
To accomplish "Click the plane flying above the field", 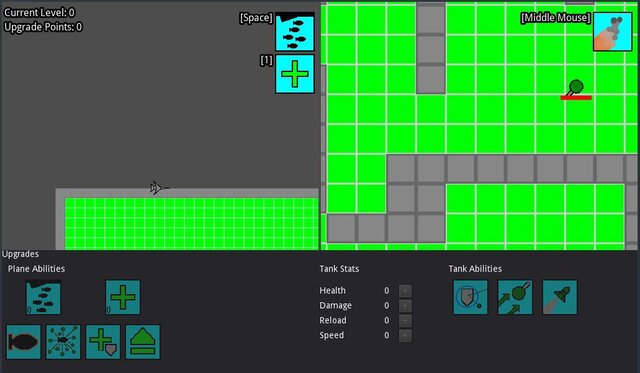I will coord(159,188).
